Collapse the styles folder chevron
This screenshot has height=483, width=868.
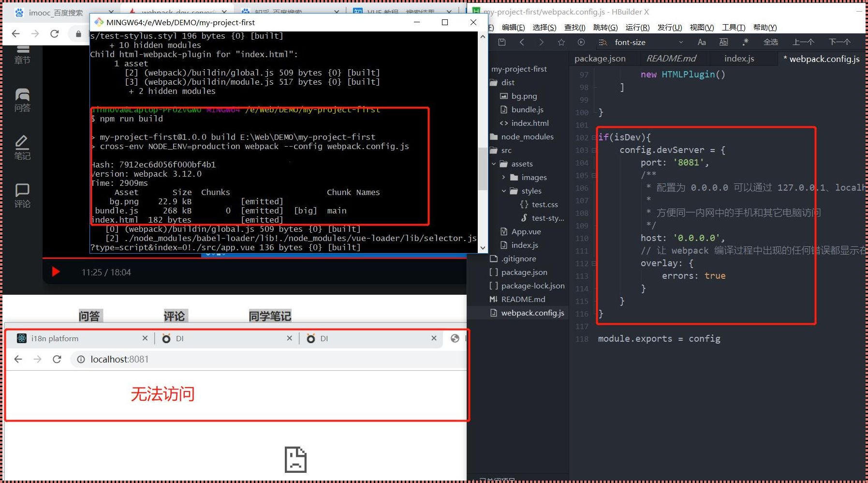[504, 191]
